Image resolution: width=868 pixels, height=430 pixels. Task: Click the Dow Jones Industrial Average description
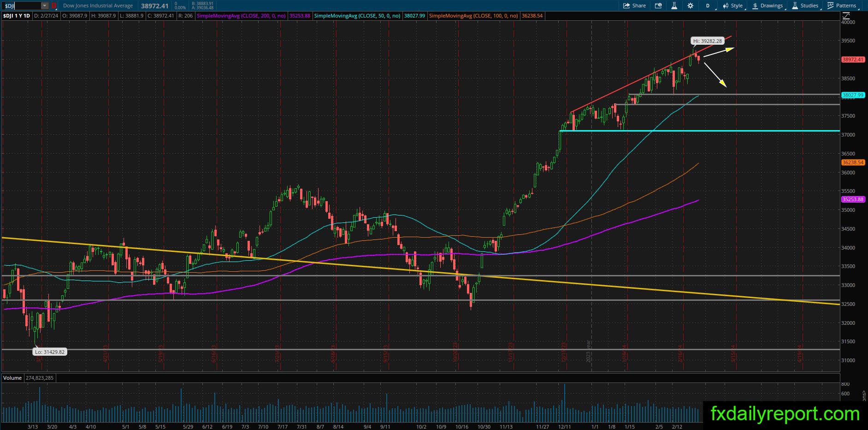tap(98, 6)
